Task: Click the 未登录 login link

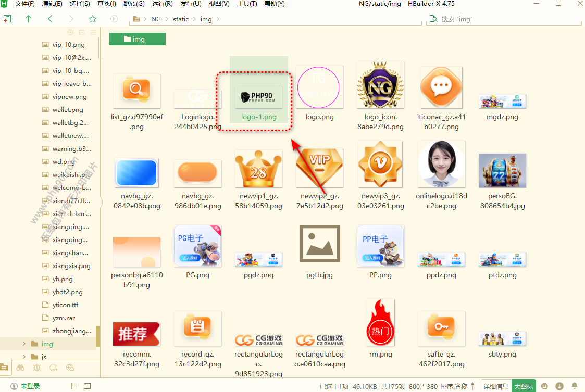Action: [30, 386]
